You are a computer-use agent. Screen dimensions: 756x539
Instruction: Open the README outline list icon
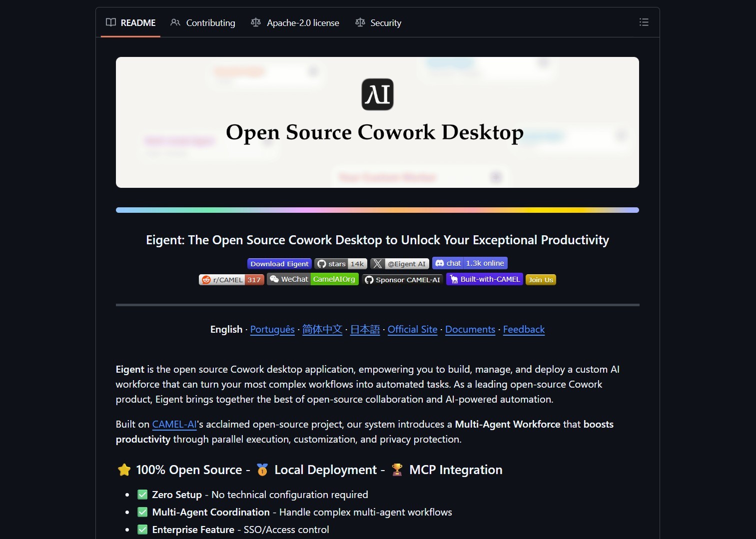(x=644, y=22)
